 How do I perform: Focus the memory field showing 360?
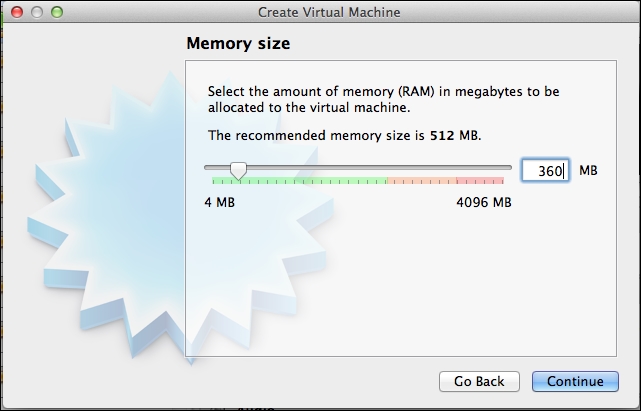tap(545, 170)
